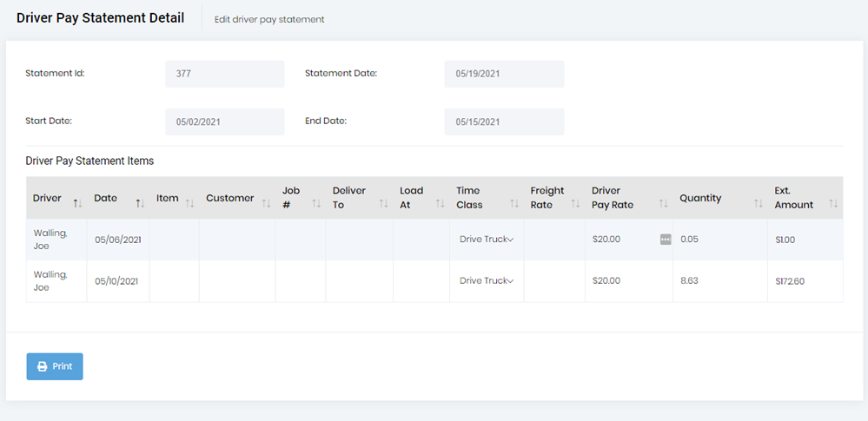868x421 pixels.
Task: Print the driver pay statement
Action: [x=55, y=366]
